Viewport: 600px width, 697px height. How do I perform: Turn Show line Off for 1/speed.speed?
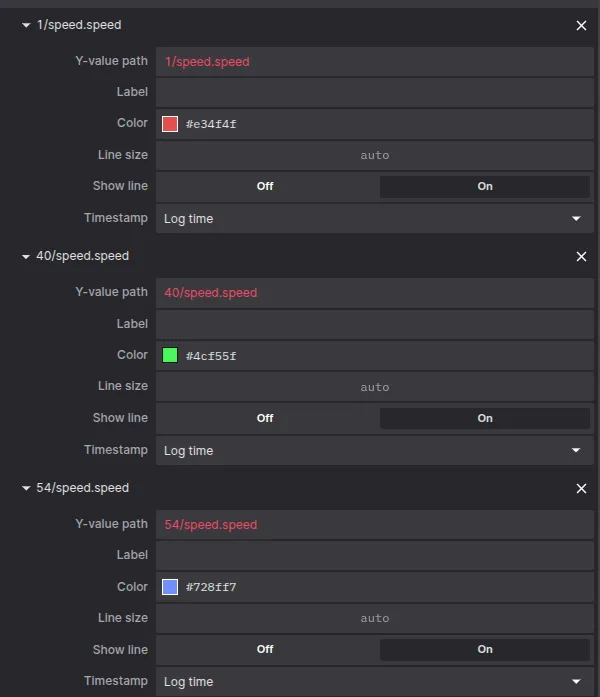(x=265, y=186)
